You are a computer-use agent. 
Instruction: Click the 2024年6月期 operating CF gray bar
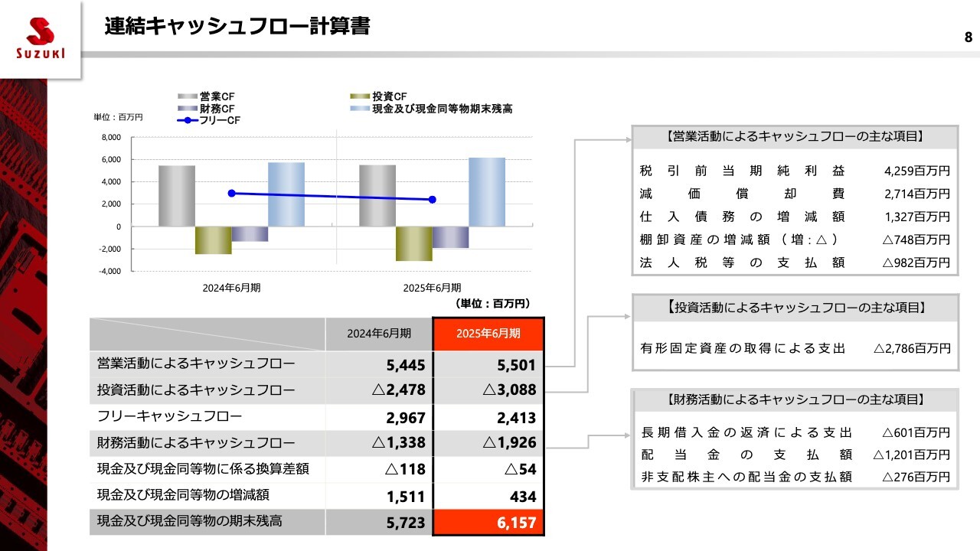[177, 196]
